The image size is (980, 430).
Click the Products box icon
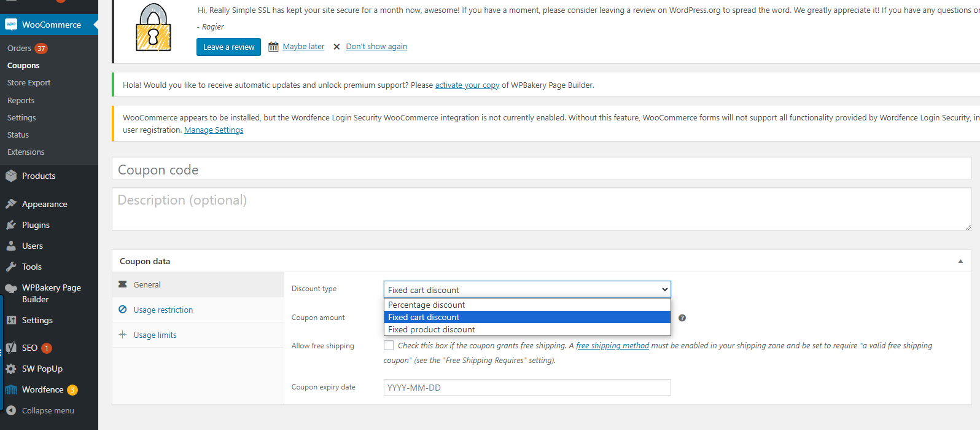(x=11, y=176)
